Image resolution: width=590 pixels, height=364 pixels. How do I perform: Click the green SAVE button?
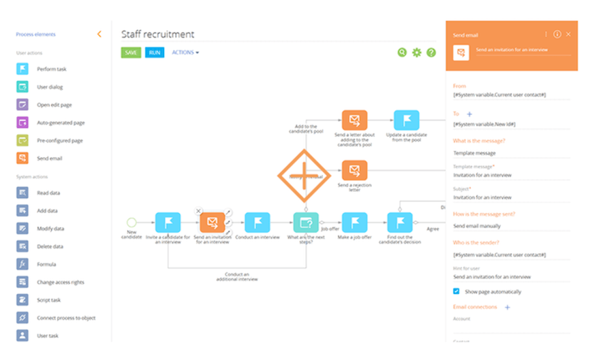[131, 52]
